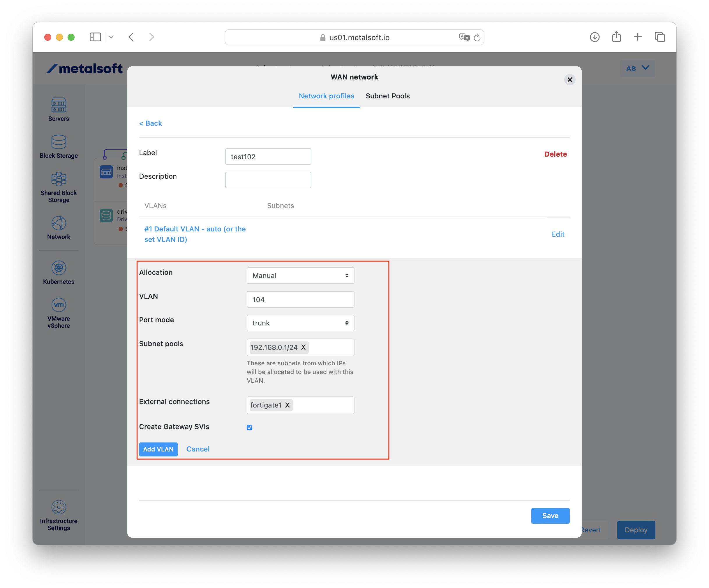Open Infrastructure Settings gear icon
Viewport: 709px width, 588px height.
[59, 507]
